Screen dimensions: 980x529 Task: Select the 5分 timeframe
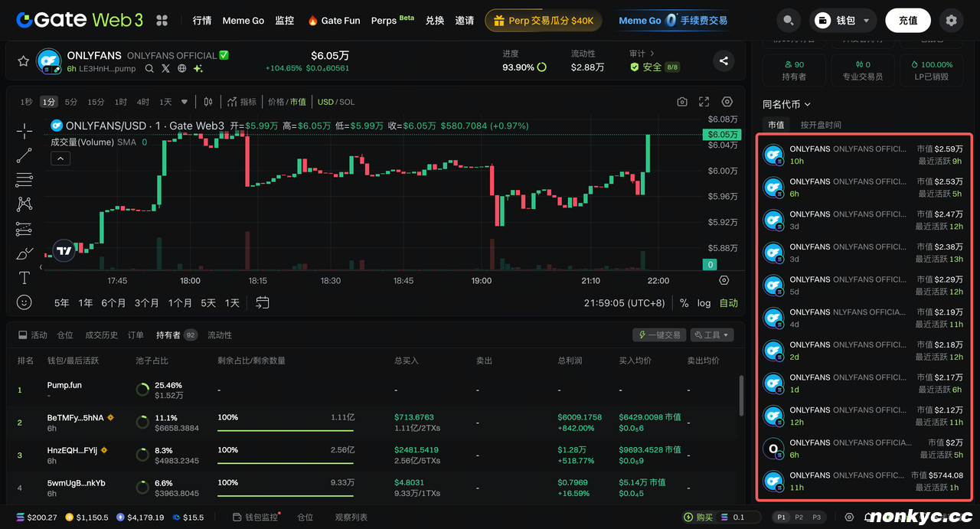[71, 102]
